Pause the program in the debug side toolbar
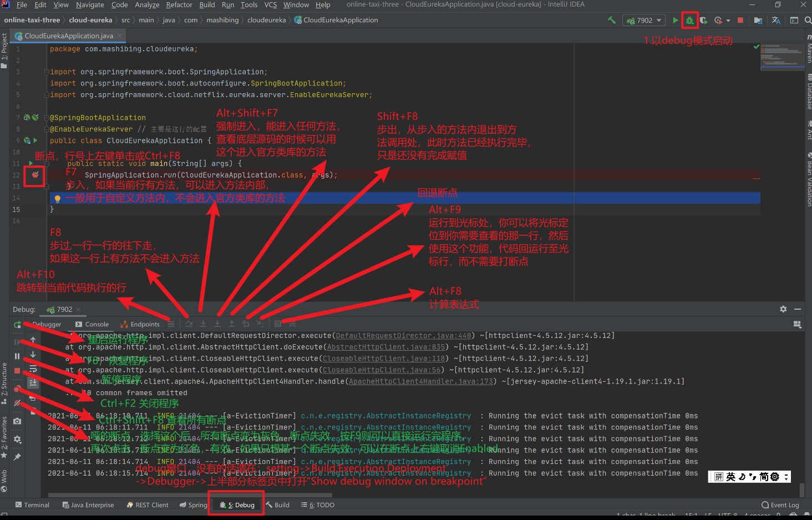Image resolution: width=812 pixels, height=520 pixels. [17, 356]
